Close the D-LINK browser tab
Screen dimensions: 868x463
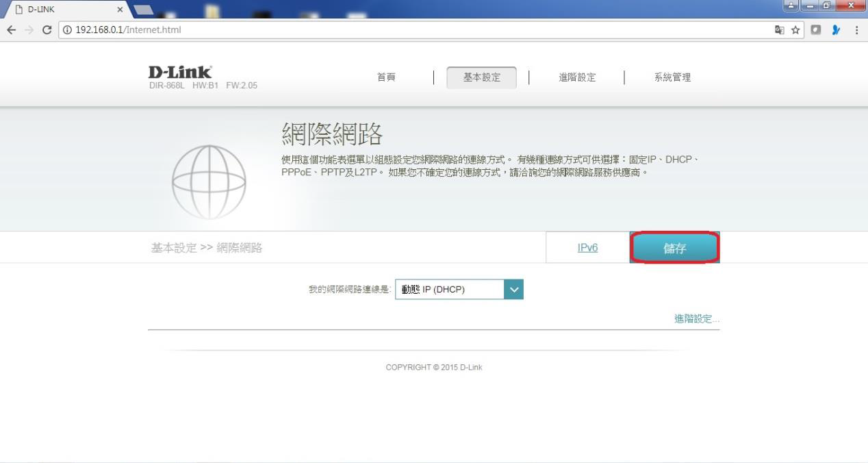click(120, 10)
